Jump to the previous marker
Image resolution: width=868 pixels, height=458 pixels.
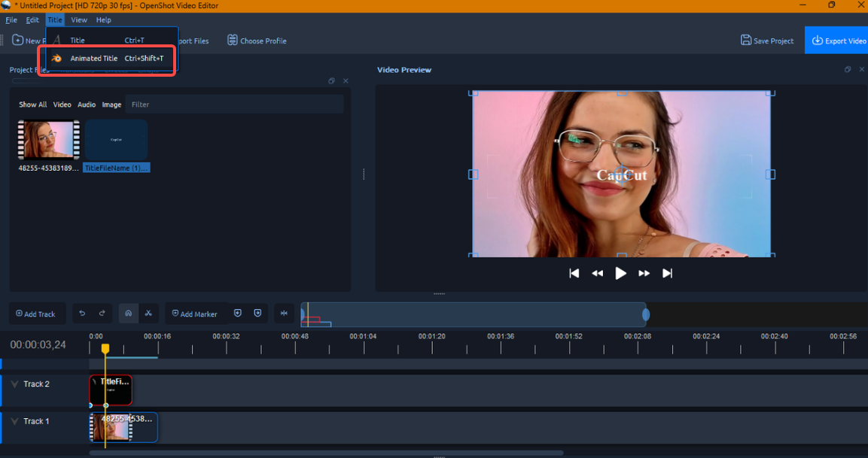(x=238, y=314)
